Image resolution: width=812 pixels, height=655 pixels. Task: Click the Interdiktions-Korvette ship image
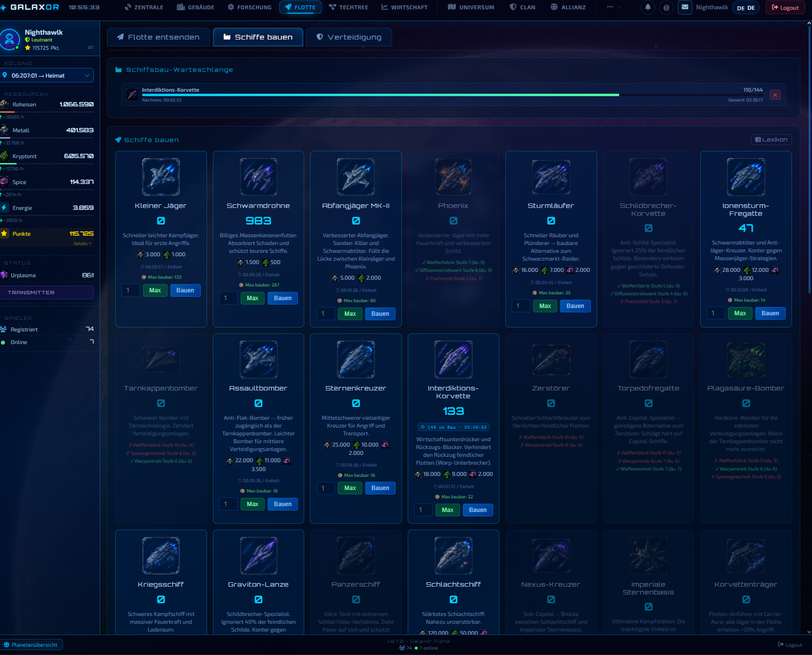(453, 359)
